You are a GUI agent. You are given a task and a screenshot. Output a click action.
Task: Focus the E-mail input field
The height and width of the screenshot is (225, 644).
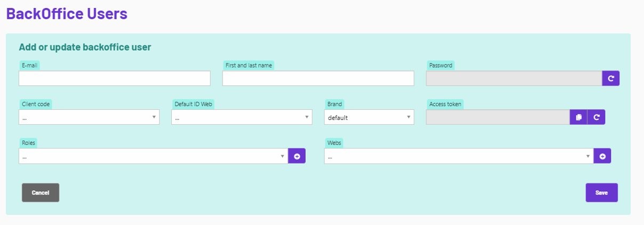115,78
